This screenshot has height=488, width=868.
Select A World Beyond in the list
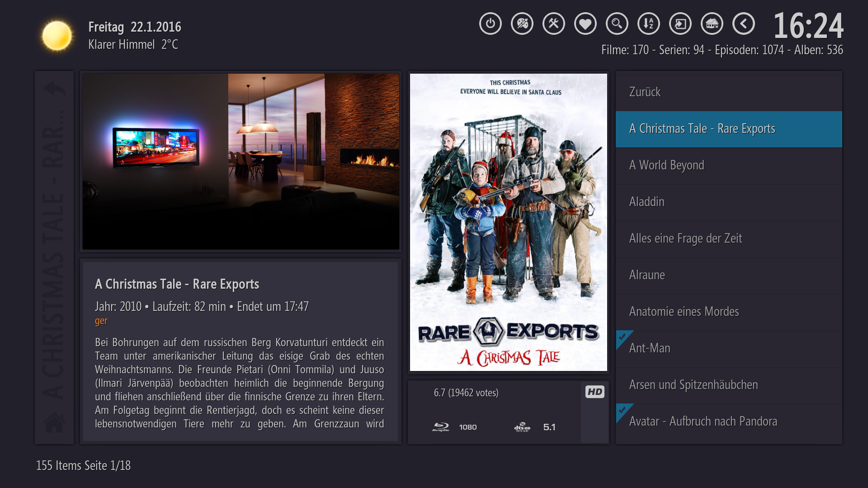pyautogui.click(x=729, y=165)
